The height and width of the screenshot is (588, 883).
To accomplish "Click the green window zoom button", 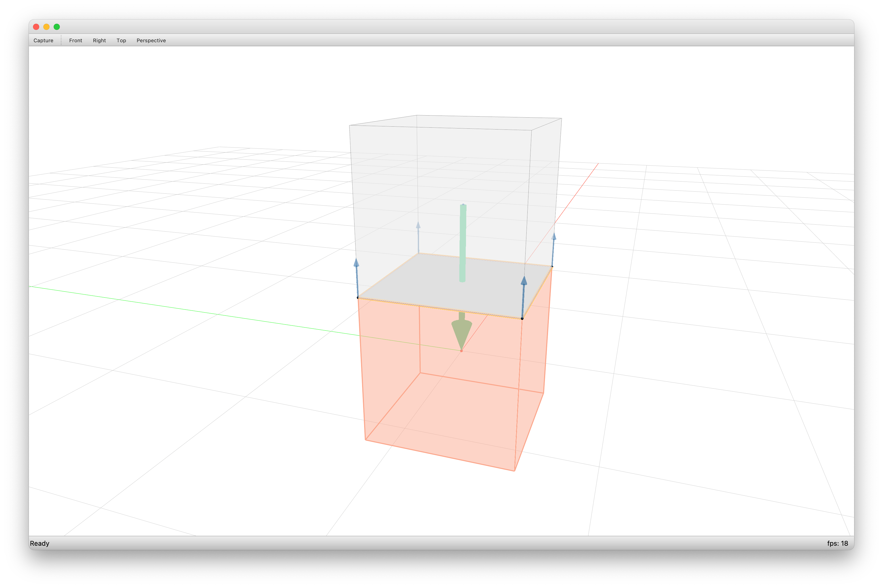I will [57, 27].
